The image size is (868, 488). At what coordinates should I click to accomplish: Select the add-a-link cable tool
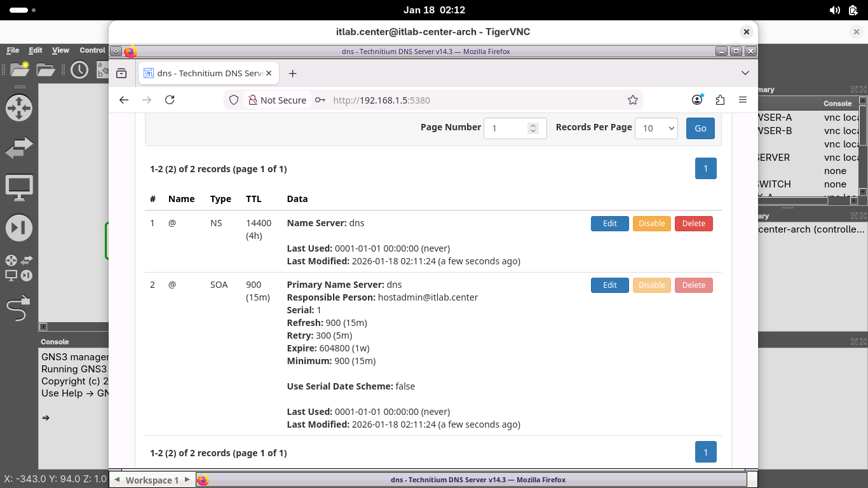click(18, 308)
